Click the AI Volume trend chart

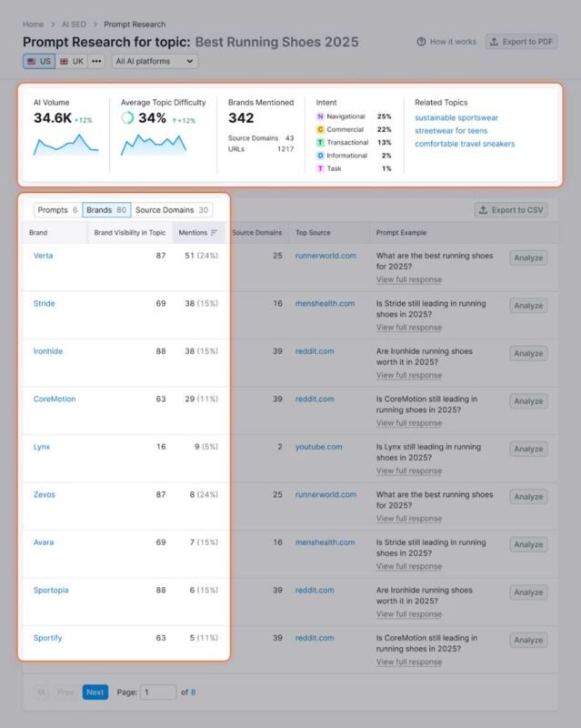pos(65,144)
